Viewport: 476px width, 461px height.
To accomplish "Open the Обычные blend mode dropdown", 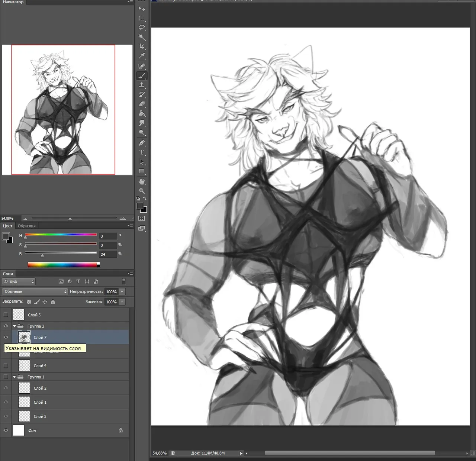I will point(35,291).
